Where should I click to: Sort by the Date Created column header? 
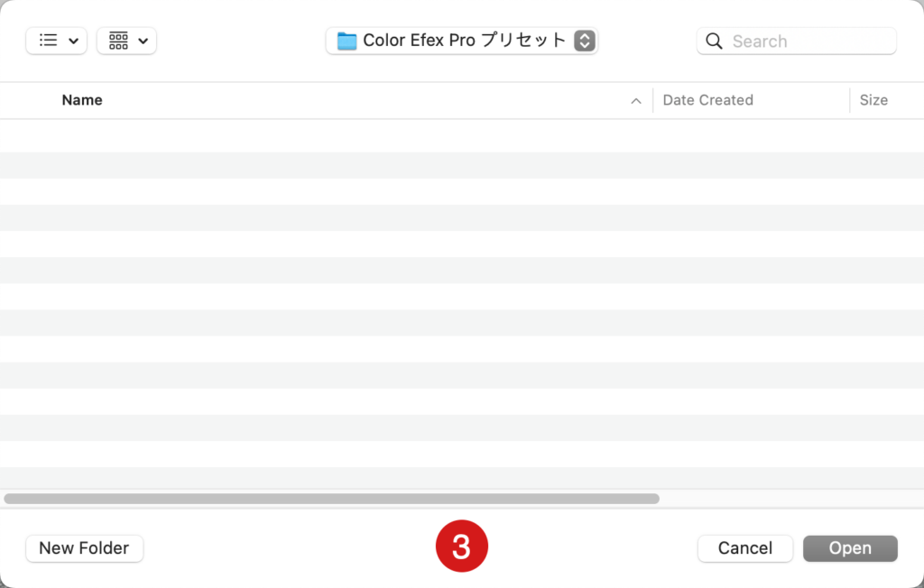point(707,100)
